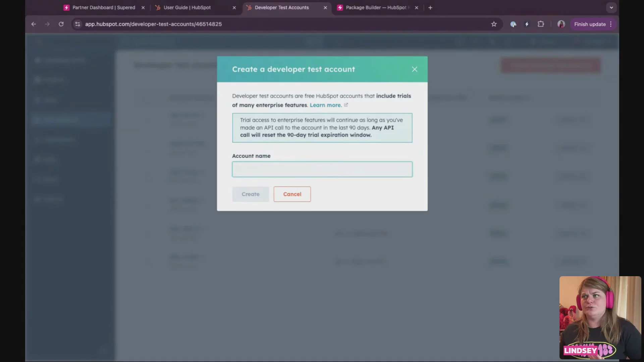Cancel the developer test account dialog
The height and width of the screenshot is (362, 644).
(x=292, y=194)
